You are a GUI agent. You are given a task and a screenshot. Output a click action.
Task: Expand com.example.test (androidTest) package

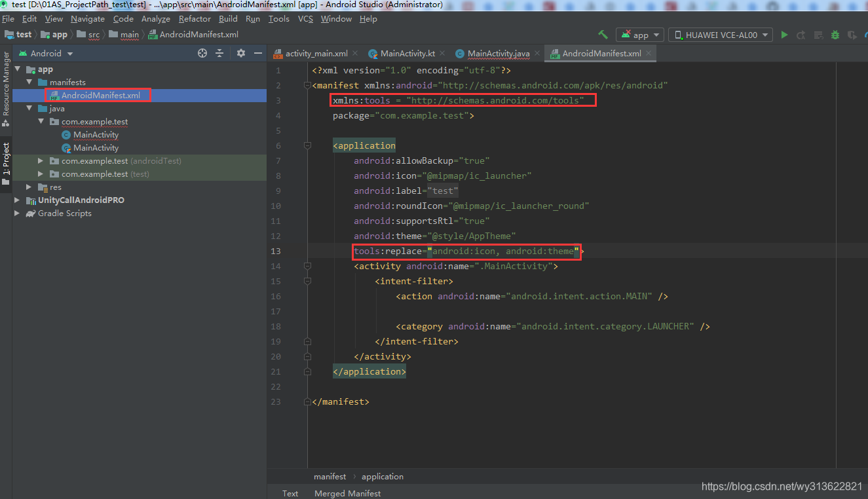41,161
